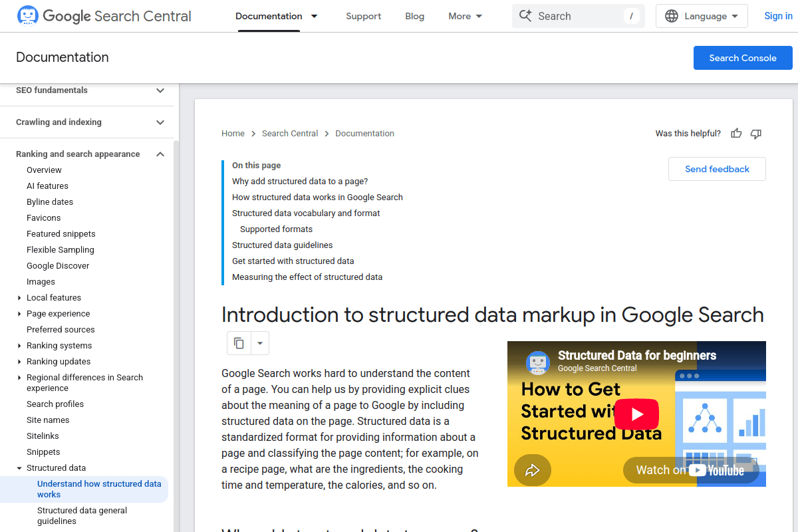Click the search sparkle icon in search box
Screen dimensions: 798x532
pos(525,16)
